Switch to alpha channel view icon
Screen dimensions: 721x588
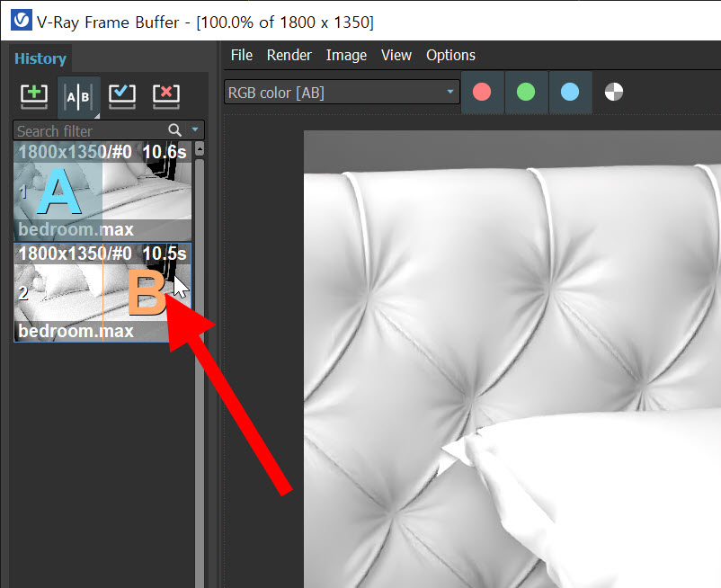pyautogui.click(x=614, y=92)
